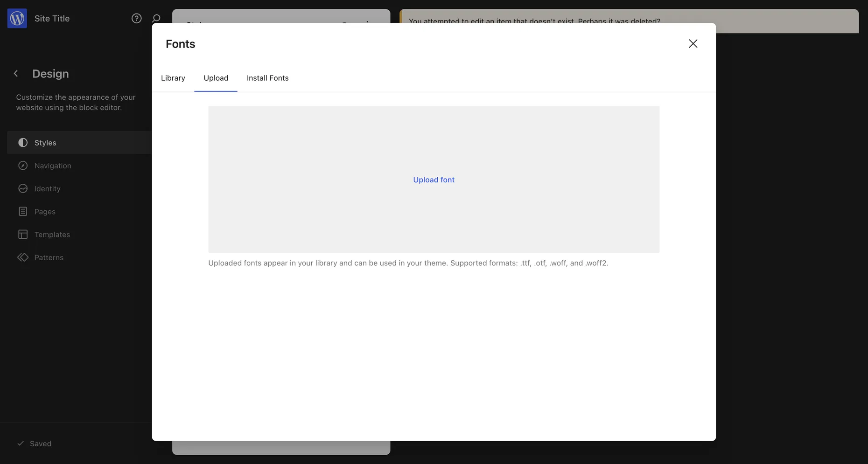Click the Templates layout icon
This screenshot has width=868, height=464.
pyautogui.click(x=23, y=234)
